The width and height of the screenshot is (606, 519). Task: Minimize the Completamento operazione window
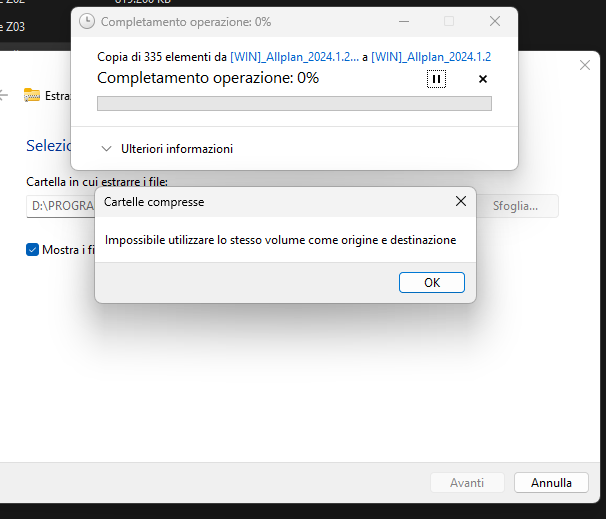pyautogui.click(x=404, y=22)
